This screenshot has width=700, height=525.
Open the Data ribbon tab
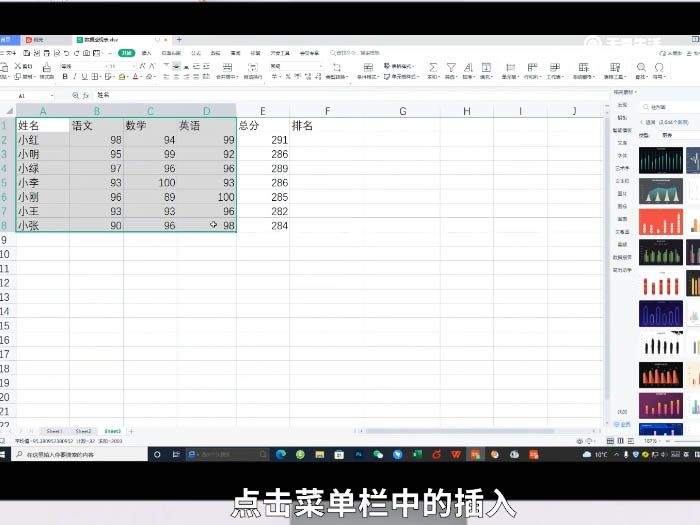click(x=216, y=53)
